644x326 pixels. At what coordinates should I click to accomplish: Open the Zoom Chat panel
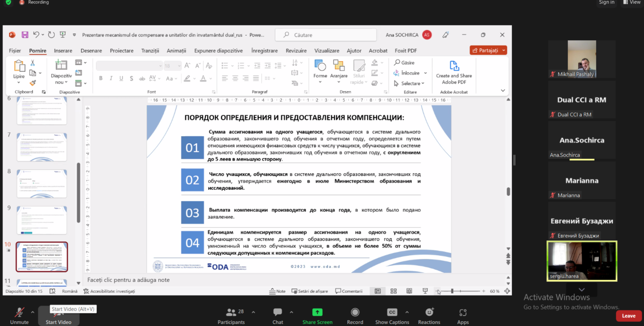pyautogui.click(x=277, y=316)
